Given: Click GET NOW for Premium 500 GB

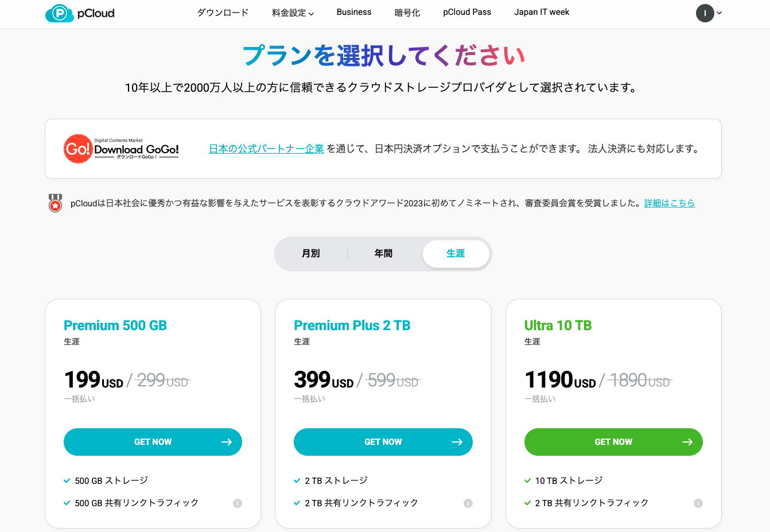Looking at the screenshot, I should pos(153,442).
